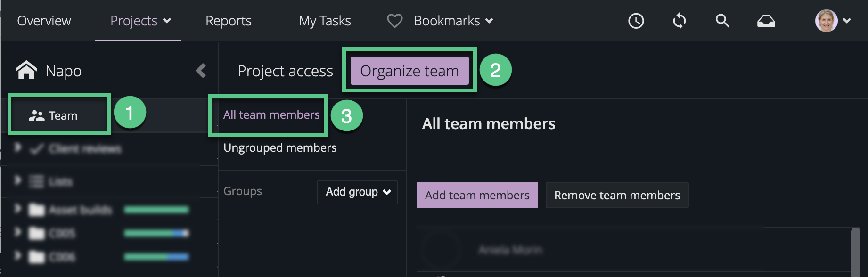Open the Add group dropdown

357,192
